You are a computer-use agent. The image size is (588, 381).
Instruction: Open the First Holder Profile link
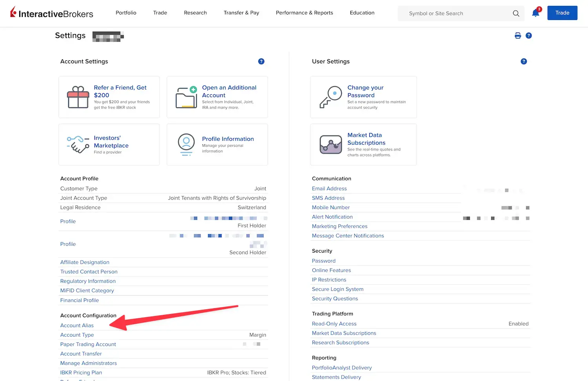tap(68, 221)
